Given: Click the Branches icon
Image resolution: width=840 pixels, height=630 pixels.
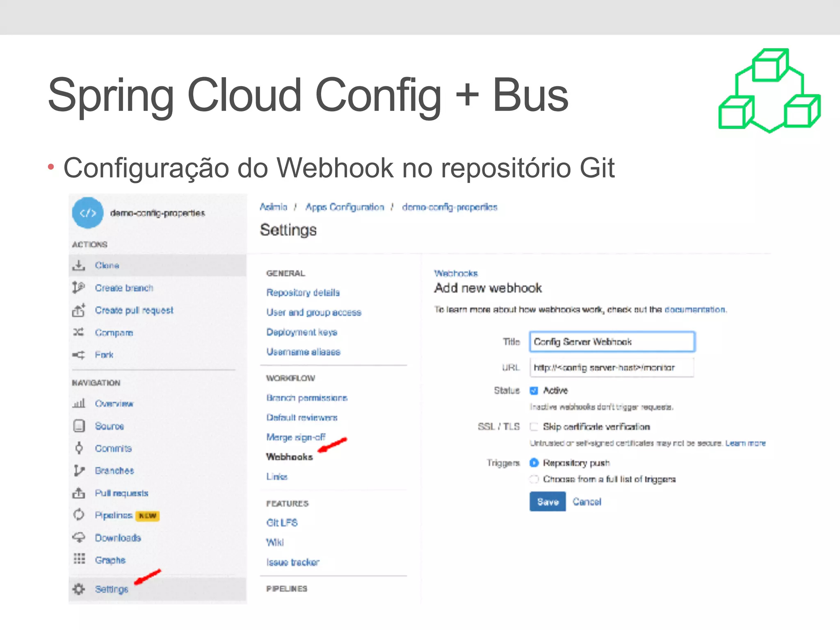Looking at the screenshot, I should 79,470.
